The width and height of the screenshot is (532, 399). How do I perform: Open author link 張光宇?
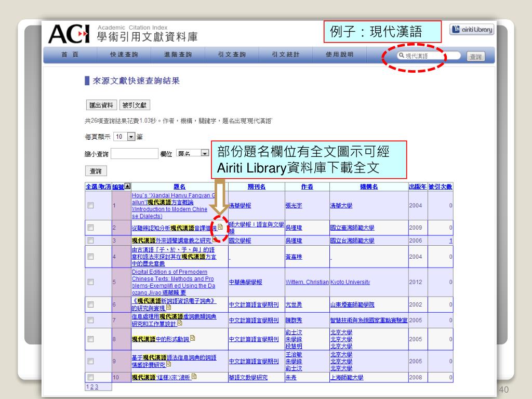click(x=294, y=206)
